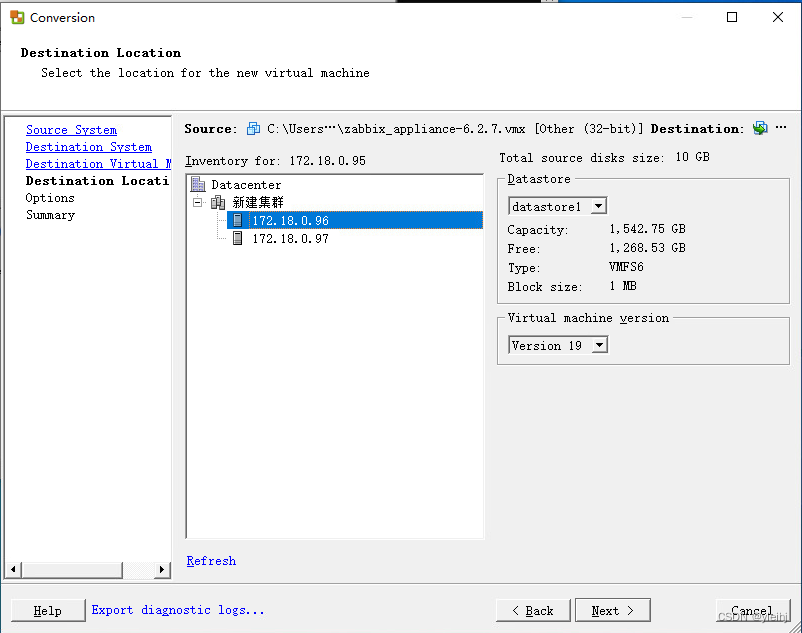
Task: Maximize the Conversion window
Action: pos(732,17)
